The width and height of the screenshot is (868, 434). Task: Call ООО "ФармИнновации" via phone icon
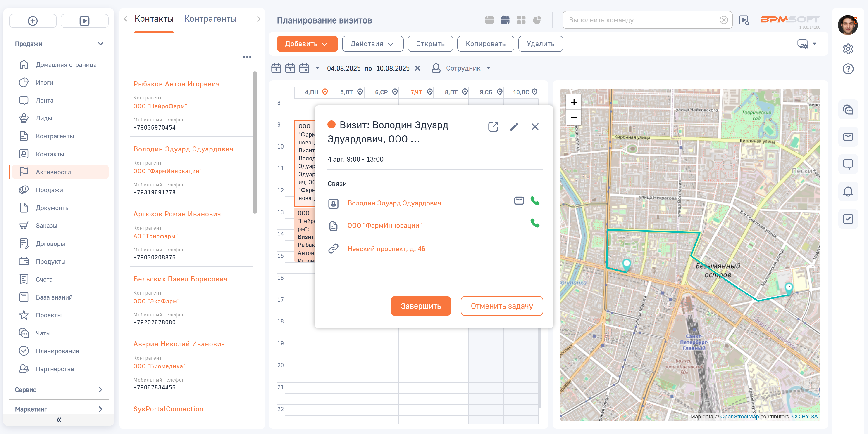click(x=535, y=223)
